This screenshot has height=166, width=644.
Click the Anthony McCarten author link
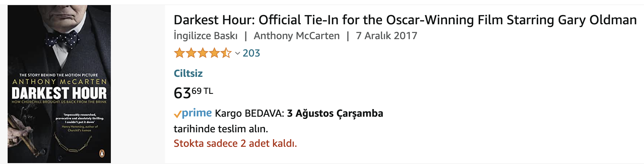click(x=297, y=36)
